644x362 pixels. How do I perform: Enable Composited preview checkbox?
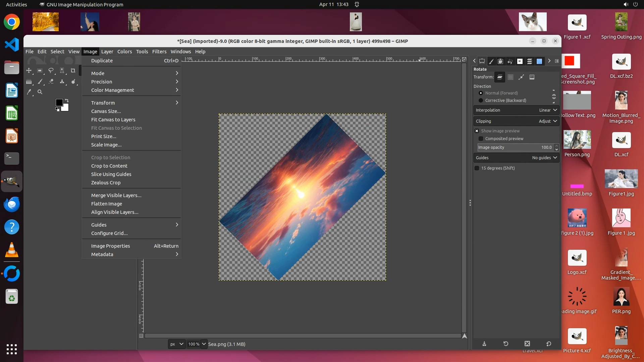481,139
